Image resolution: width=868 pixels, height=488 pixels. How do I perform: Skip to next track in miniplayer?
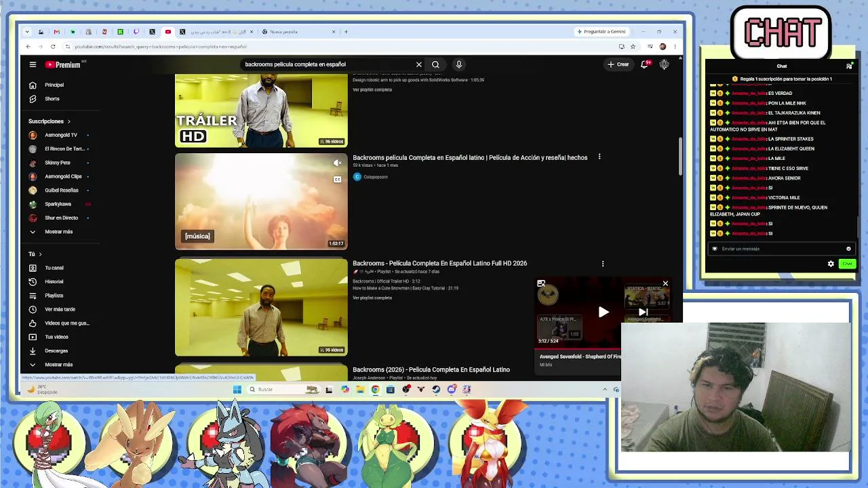click(x=643, y=312)
